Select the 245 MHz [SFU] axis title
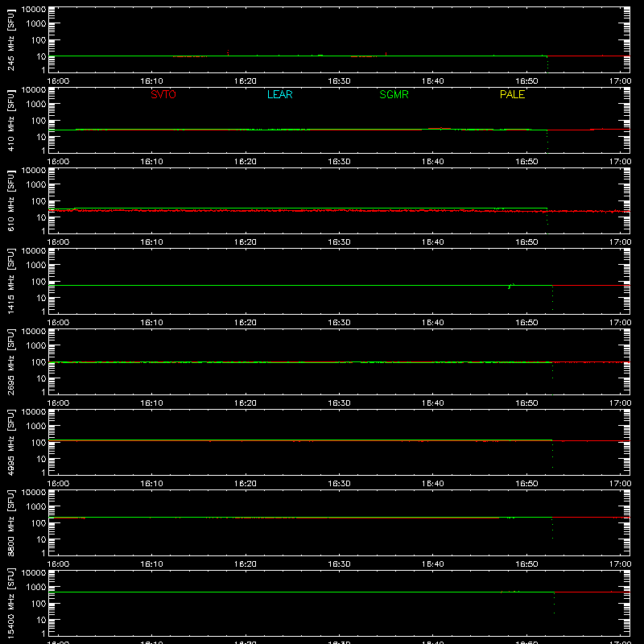Image resolution: width=644 pixels, height=644 pixels. click(x=10, y=39)
